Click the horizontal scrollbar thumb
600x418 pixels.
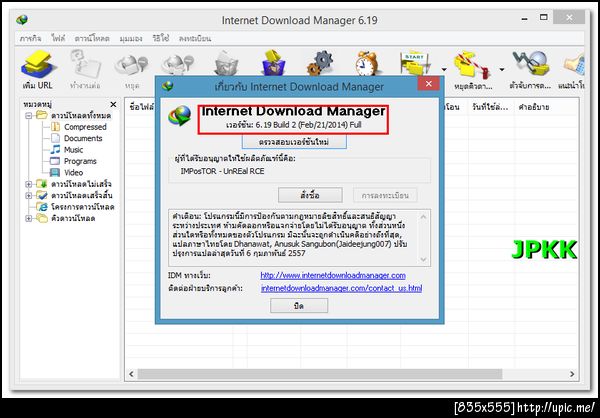320,374
